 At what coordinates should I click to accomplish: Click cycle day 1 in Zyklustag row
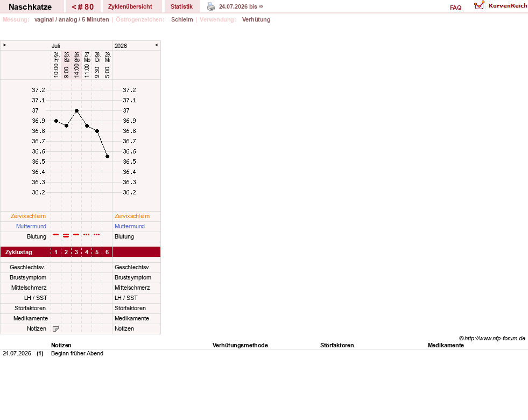56,252
